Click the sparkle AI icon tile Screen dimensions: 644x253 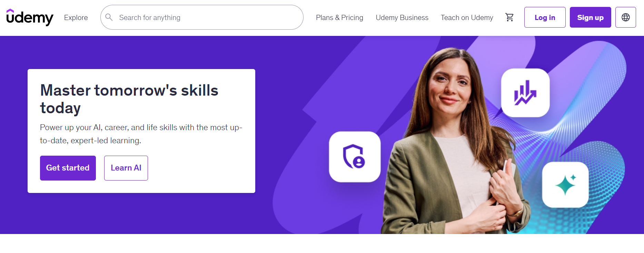(565, 185)
